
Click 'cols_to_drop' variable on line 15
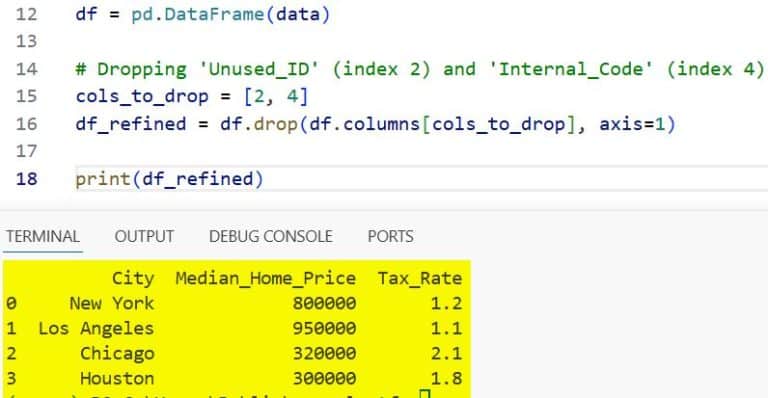142,96
